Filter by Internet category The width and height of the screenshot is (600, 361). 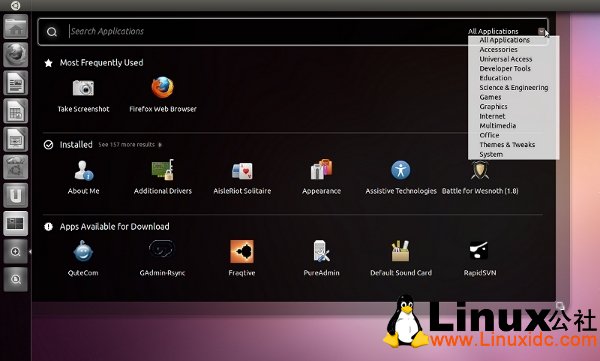[492, 116]
